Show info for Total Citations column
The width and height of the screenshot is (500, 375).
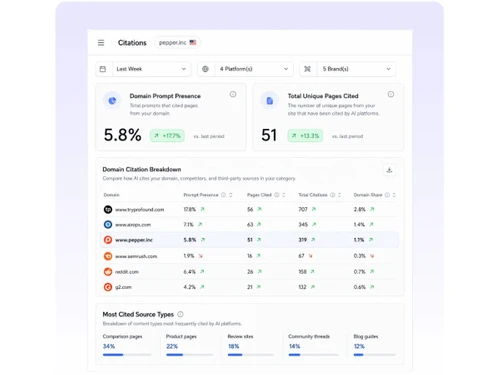[332, 195]
